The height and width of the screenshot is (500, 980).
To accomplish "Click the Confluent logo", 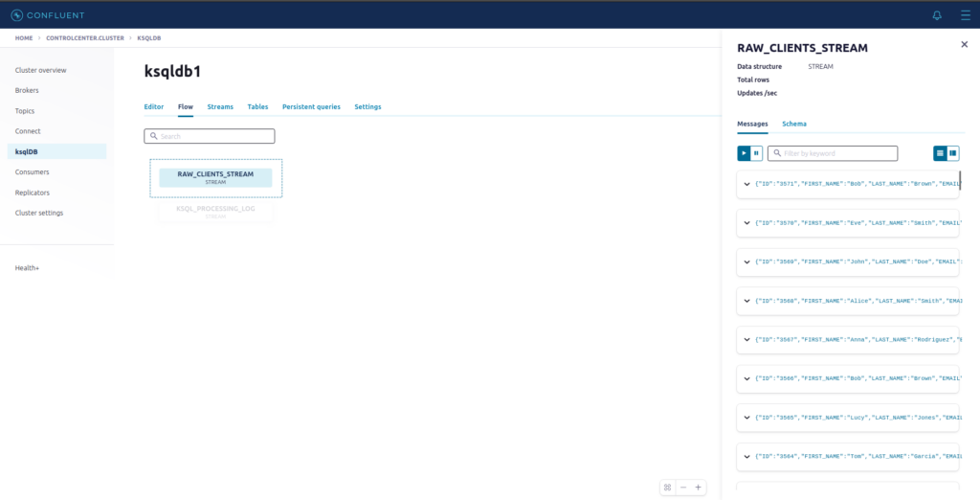I will (48, 14).
